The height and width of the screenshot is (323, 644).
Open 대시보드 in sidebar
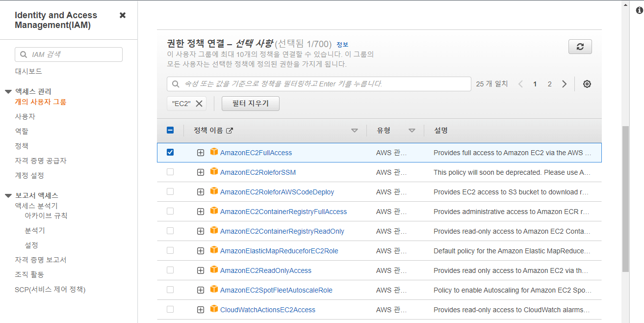tap(28, 71)
